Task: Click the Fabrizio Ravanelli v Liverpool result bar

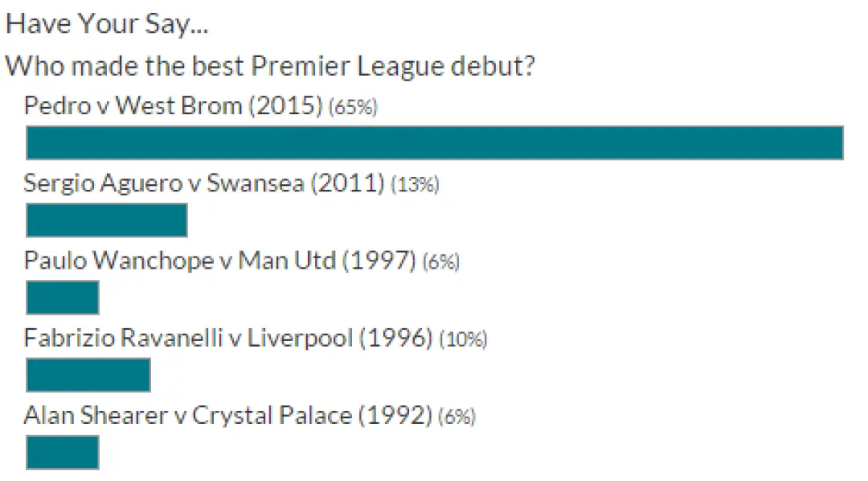Action: pyautogui.click(x=88, y=375)
